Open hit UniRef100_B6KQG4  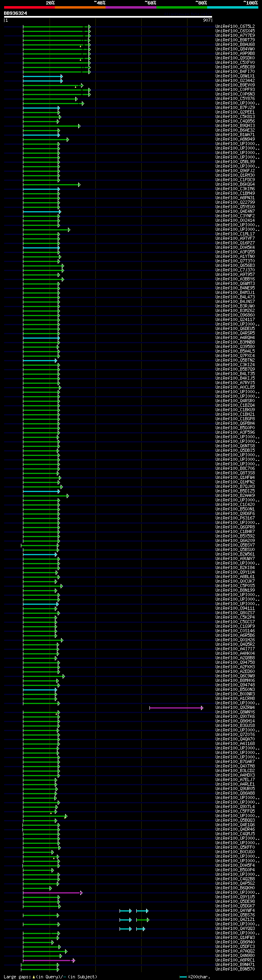235,184
